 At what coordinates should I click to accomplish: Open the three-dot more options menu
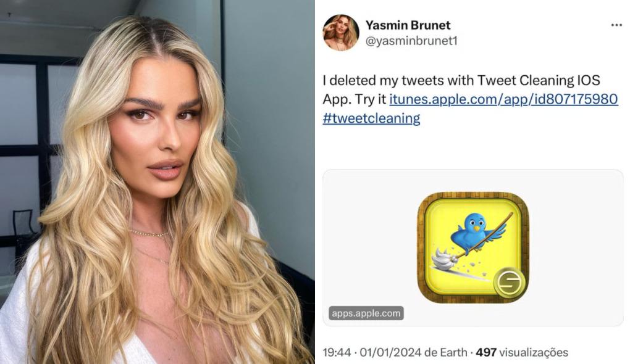[x=616, y=25]
